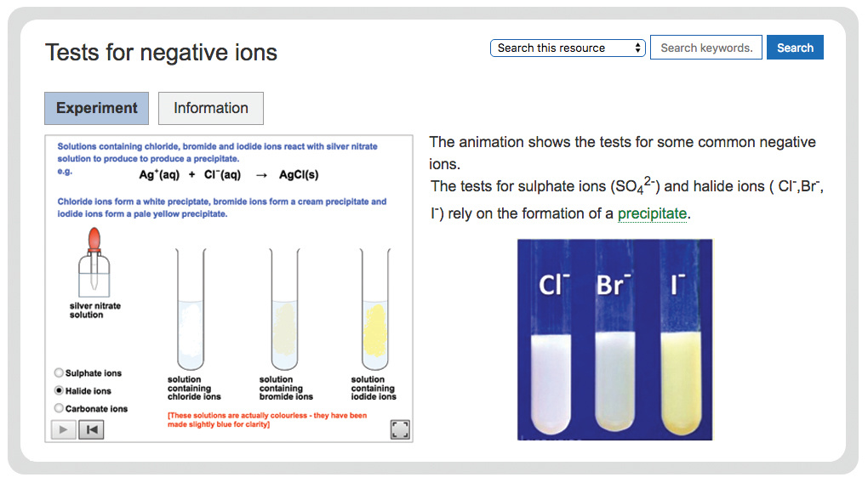Select the Sulphate ions radio button
This screenshot has height=483, width=868.
click(59, 372)
